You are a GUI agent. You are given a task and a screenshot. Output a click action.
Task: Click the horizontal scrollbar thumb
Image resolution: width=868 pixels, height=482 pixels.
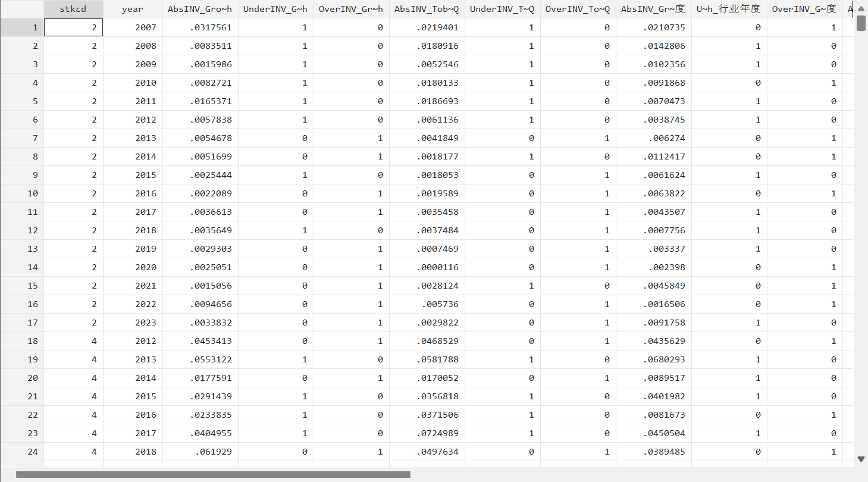pos(213,475)
